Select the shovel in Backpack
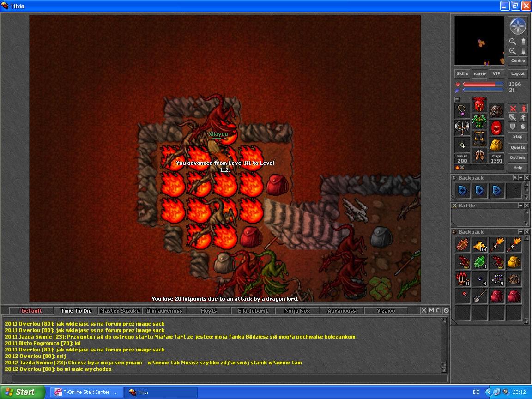 point(479,296)
